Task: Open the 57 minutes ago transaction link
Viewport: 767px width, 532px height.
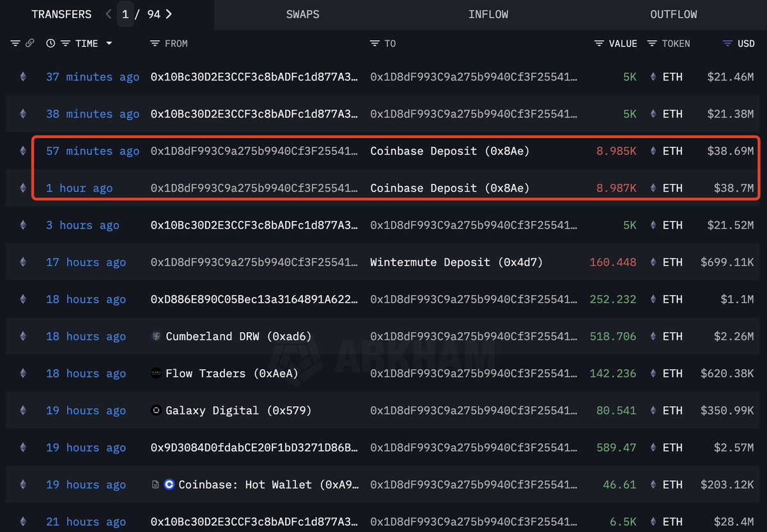Action: 93,151
